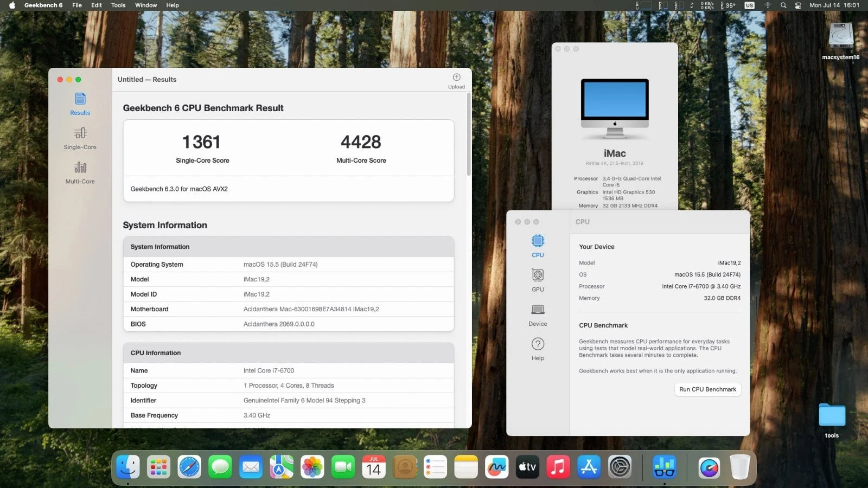This screenshot has width=868, height=488.
Task: Open the Help tab in Geekbench window
Action: [x=538, y=349]
